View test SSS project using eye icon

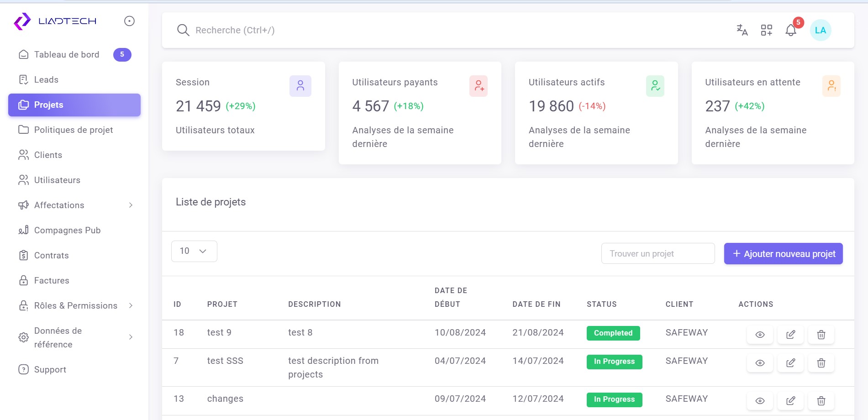pyautogui.click(x=760, y=363)
